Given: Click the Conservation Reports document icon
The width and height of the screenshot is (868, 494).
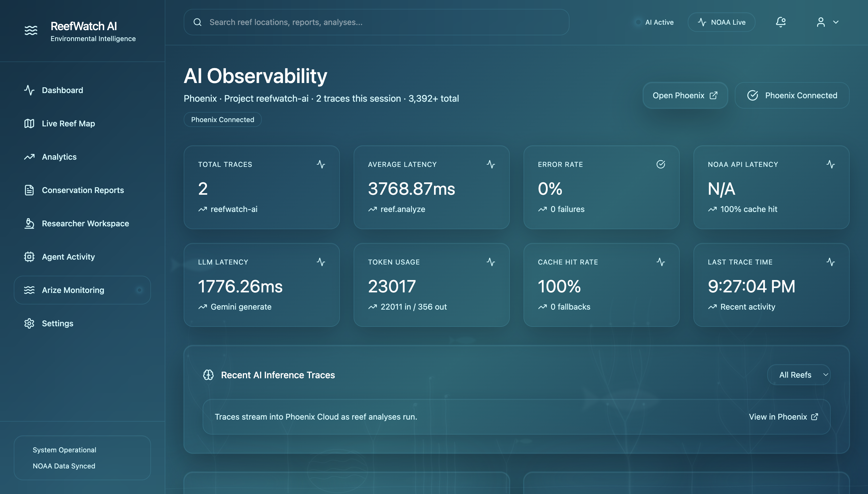Looking at the screenshot, I should tap(29, 190).
